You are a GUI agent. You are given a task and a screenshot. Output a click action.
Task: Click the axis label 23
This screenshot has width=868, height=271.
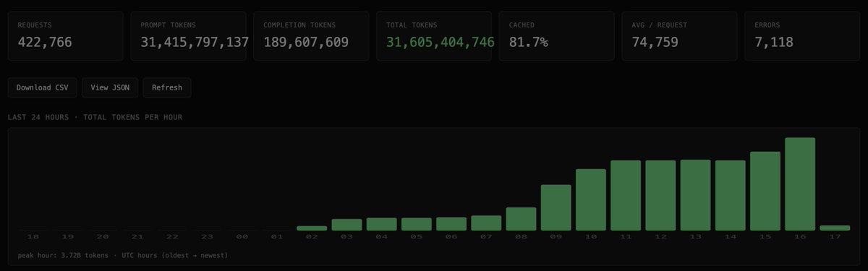click(x=207, y=237)
